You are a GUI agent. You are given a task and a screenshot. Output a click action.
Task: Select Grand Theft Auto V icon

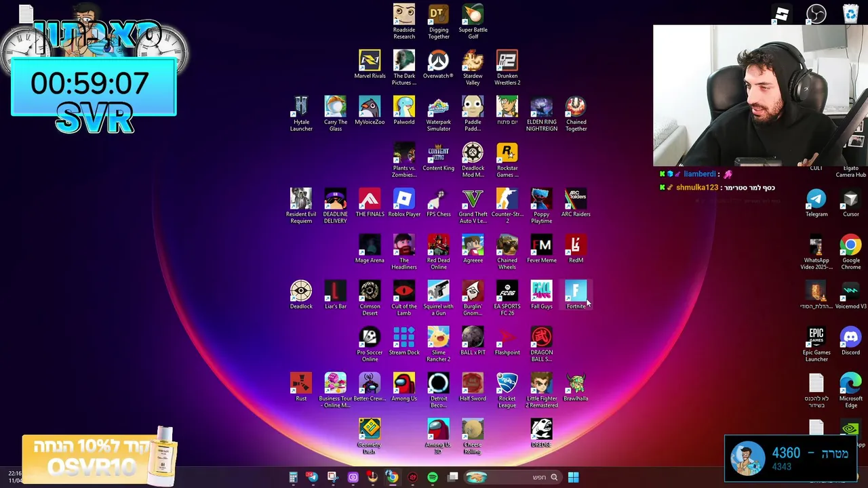coord(473,206)
